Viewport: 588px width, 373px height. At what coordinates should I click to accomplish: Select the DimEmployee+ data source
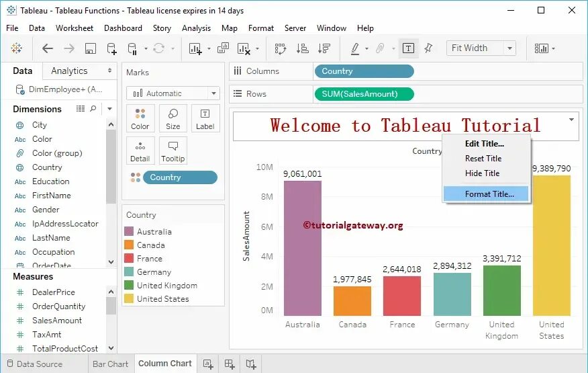pyautogui.click(x=59, y=89)
